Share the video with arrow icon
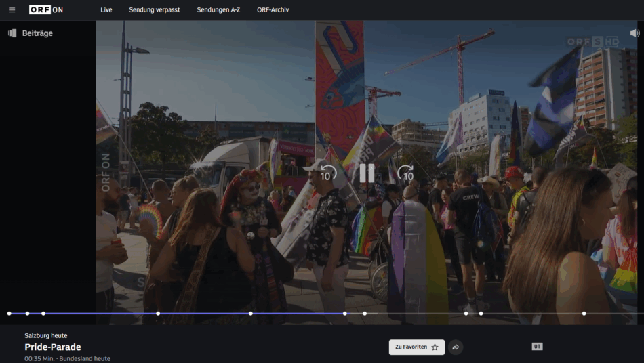Viewport: 644px width, 363px height. tap(456, 347)
